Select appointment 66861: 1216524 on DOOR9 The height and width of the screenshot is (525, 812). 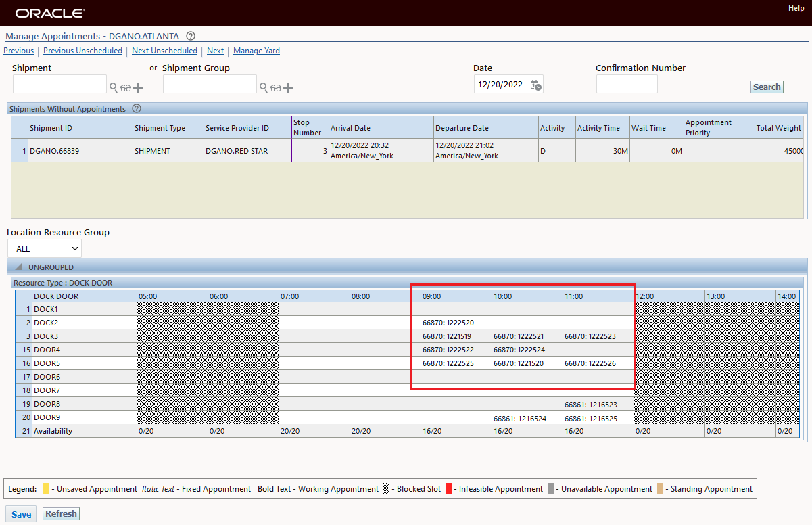[x=520, y=419]
